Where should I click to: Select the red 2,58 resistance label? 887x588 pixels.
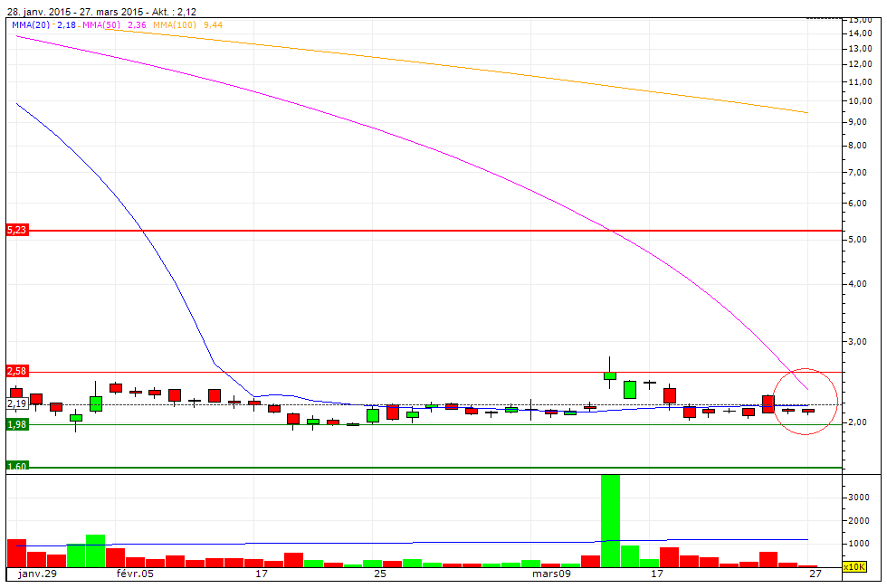point(17,371)
